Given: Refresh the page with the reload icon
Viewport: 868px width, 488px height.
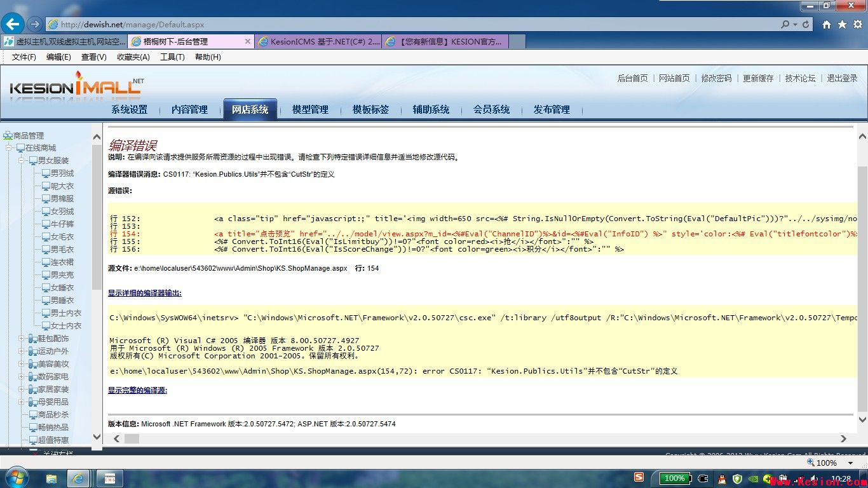Looking at the screenshot, I should 806,24.
